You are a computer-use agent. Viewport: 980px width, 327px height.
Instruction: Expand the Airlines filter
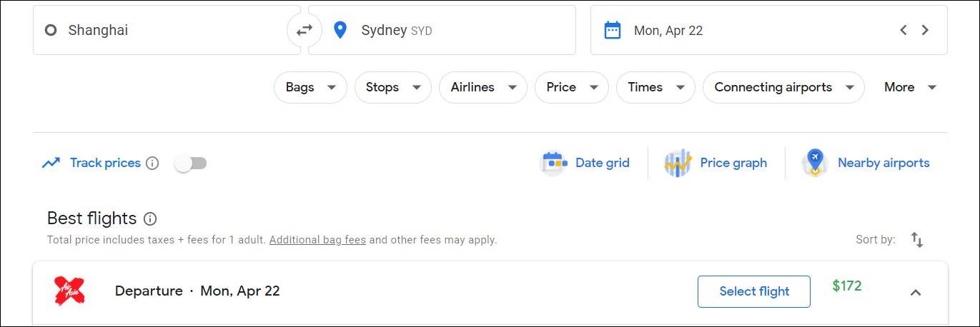(483, 87)
